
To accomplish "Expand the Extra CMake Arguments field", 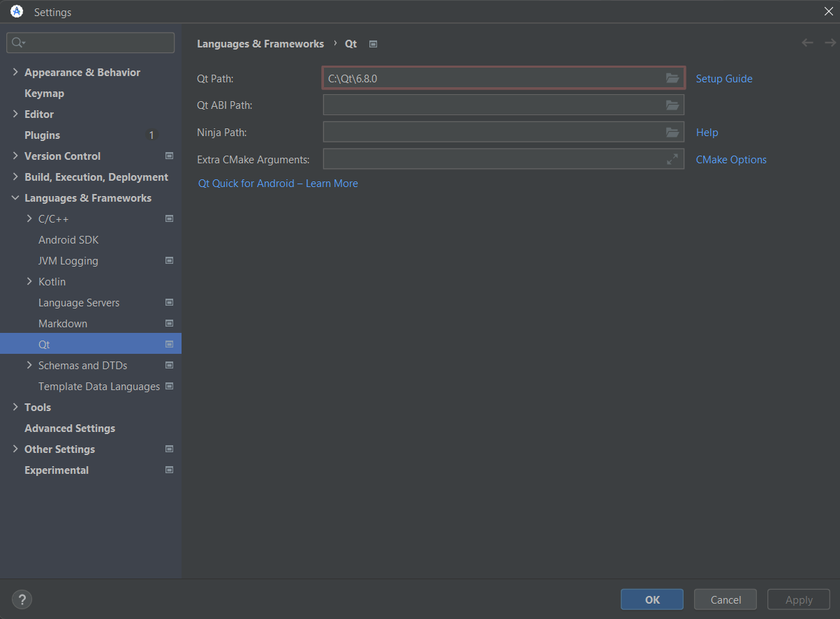I will tap(672, 160).
